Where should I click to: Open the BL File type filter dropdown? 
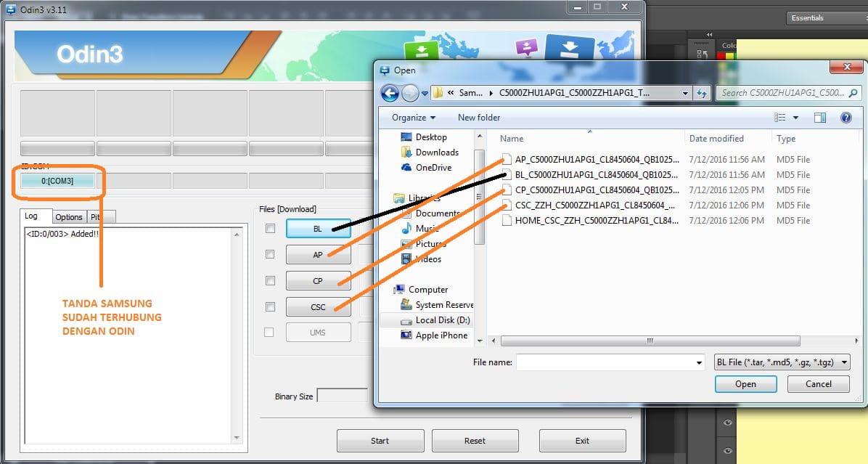pos(782,362)
